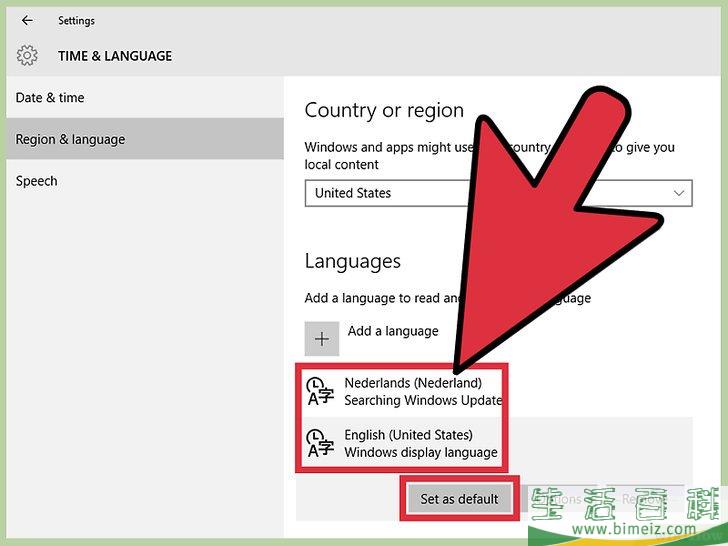Click the Settings window title text
This screenshot has height=546, width=728.
pyautogui.click(x=76, y=20)
